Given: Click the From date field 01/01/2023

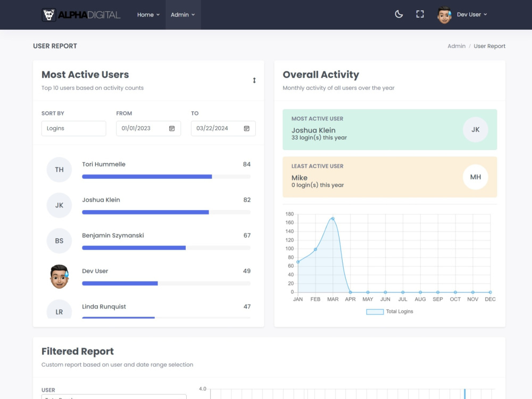Looking at the screenshot, I should coord(148,128).
